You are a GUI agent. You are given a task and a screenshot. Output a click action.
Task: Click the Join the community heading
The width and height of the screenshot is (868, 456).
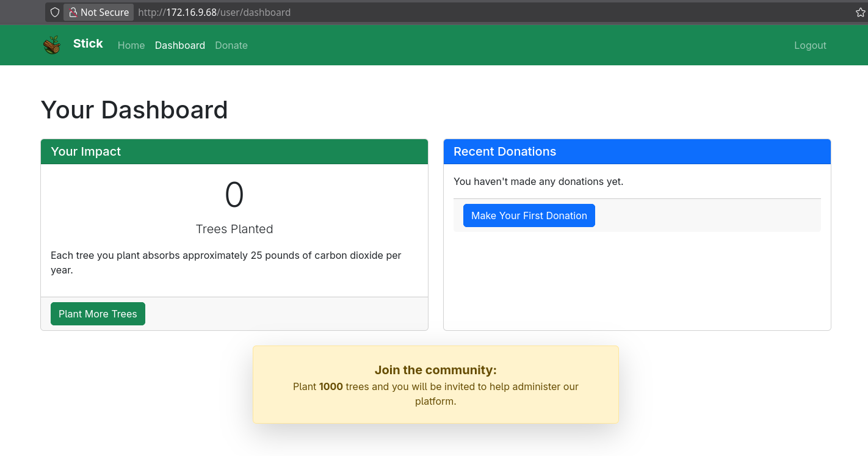pos(435,370)
